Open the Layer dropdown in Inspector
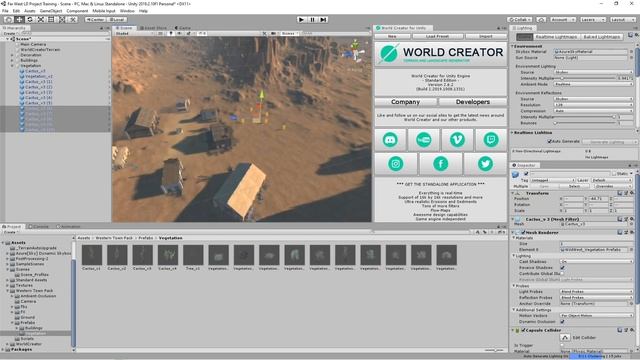This screenshot has height=360, width=640. (611, 180)
